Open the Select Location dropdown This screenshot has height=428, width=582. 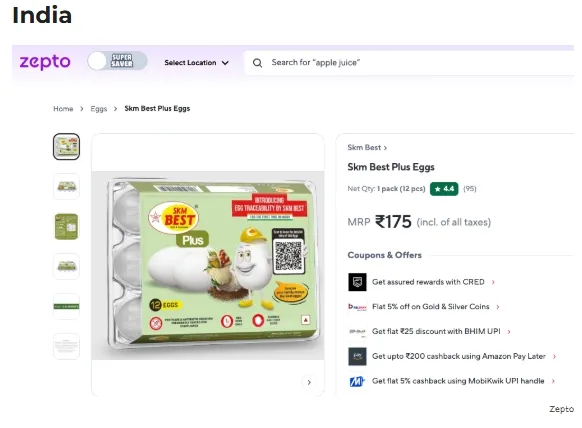pos(196,63)
